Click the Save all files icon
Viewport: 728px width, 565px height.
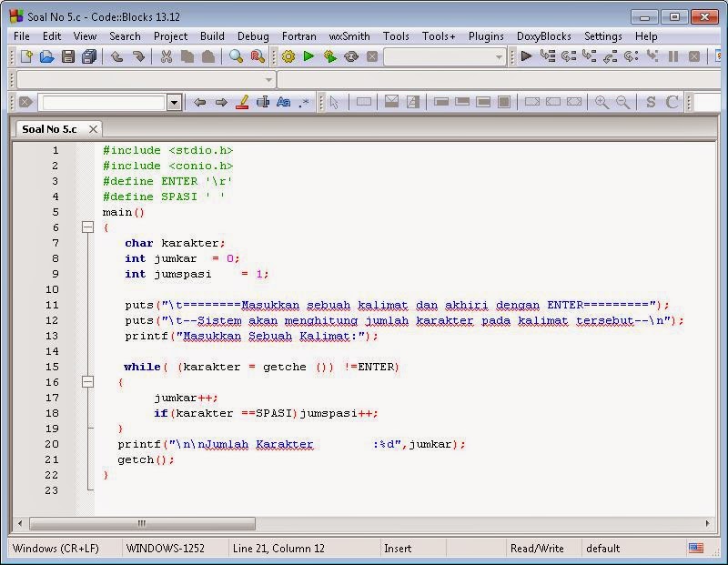coord(88,56)
